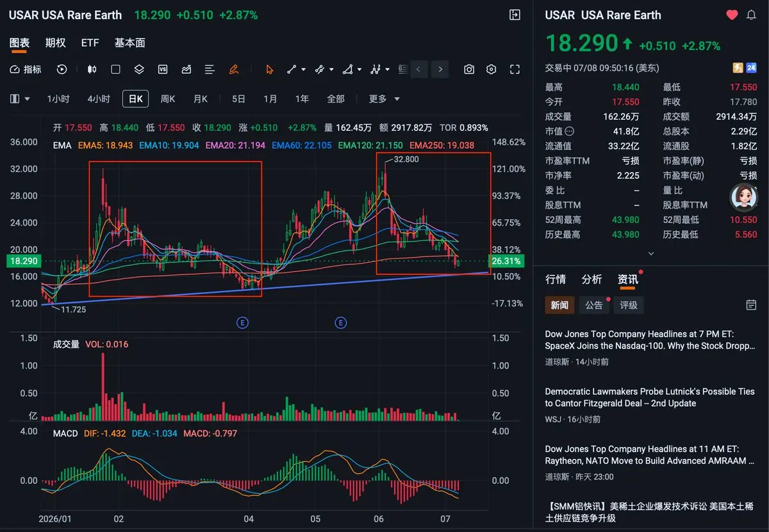This screenshot has height=532, width=769.
Task: Click the VS compare stocks icon
Action: [163, 69]
